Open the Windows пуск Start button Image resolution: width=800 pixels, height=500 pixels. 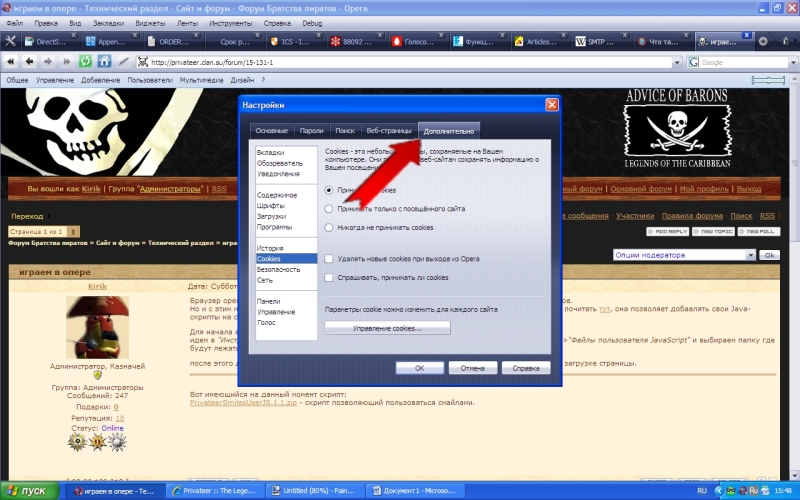pyautogui.click(x=30, y=491)
